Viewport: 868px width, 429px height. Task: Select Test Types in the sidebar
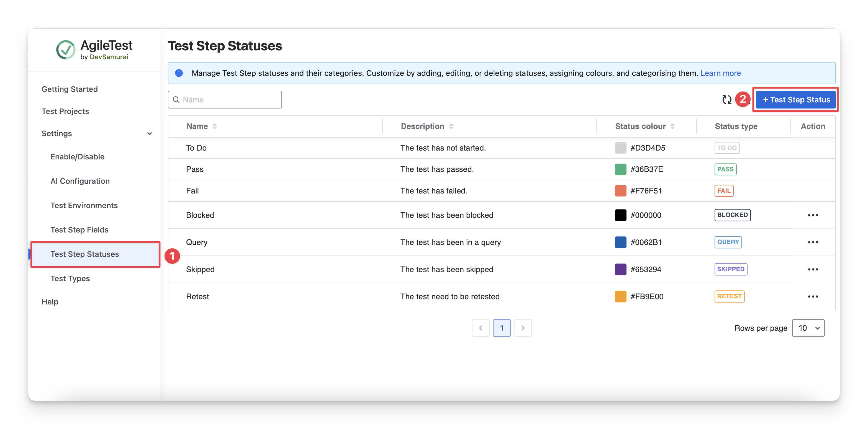(70, 278)
